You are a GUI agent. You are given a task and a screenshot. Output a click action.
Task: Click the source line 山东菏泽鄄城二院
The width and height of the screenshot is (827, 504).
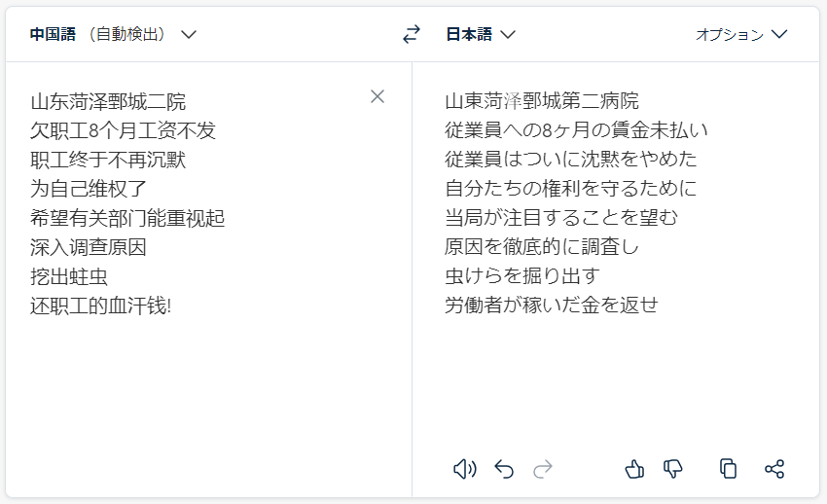(108, 102)
